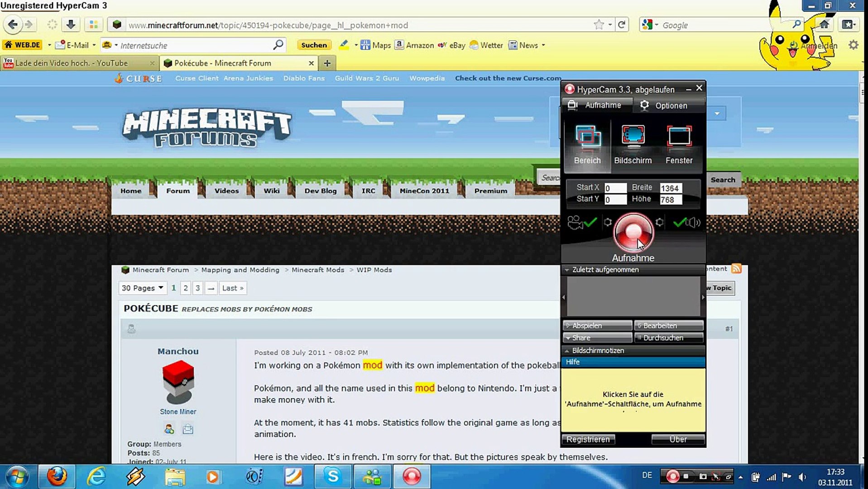868x489 pixels.
Task: Open Firefox from the taskbar
Action: [57, 476]
